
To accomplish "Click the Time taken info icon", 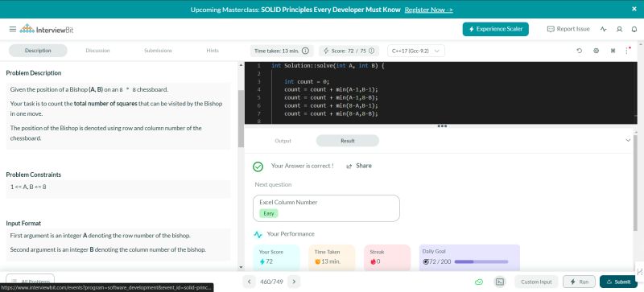I will pyautogui.click(x=305, y=51).
